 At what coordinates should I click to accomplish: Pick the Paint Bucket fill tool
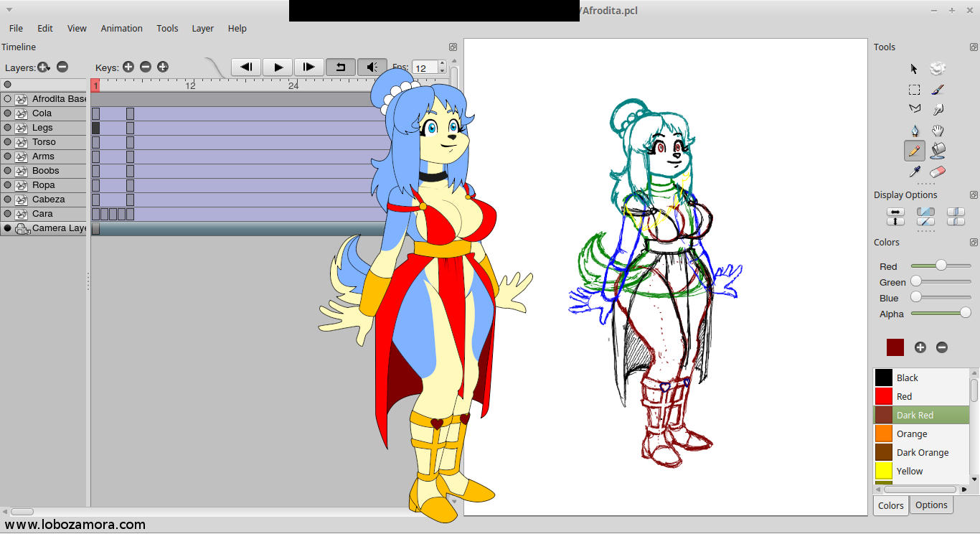click(x=937, y=151)
